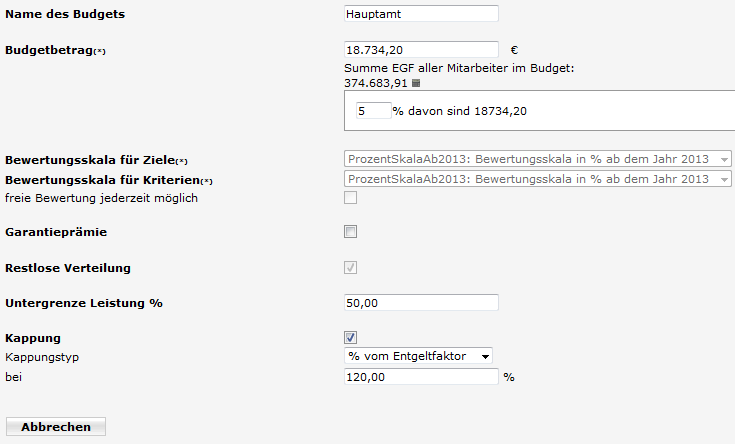Open the Kappungstyp dropdown
735x444 pixels.
[418, 356]
